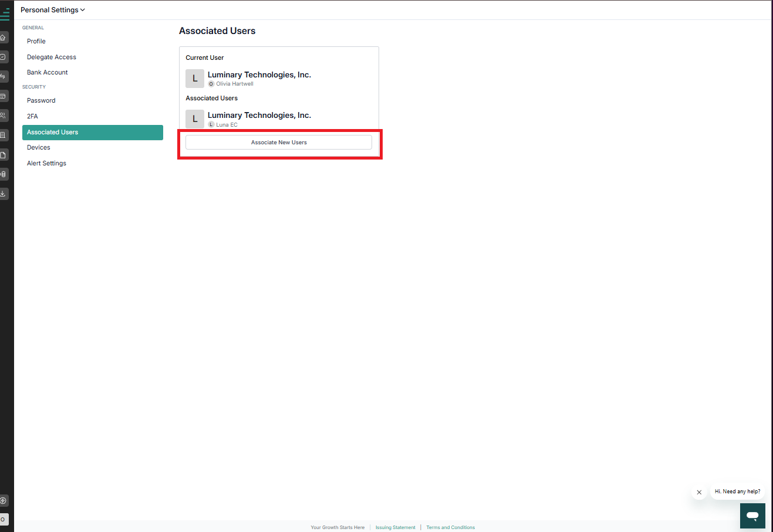This screenshot has width=773, height=532.
Task: Click the 'SECURITY' section label
Action: tap(34, 87)
